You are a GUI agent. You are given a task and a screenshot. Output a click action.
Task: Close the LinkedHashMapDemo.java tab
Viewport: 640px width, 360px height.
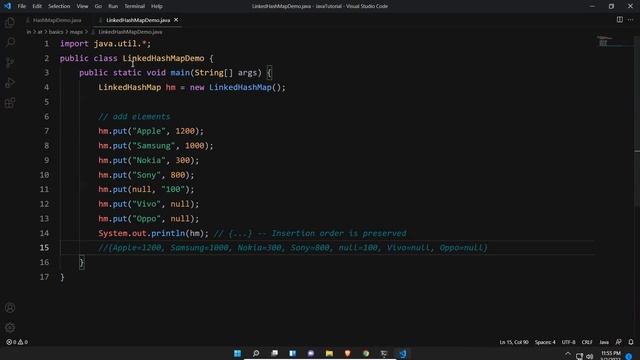(x=176, y=20)
